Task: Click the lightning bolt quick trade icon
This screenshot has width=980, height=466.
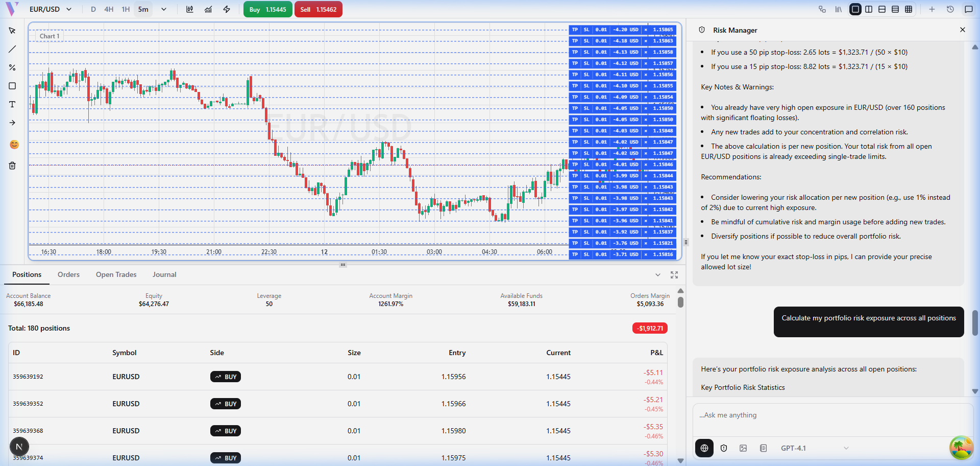Action: (x=227, y=9)
